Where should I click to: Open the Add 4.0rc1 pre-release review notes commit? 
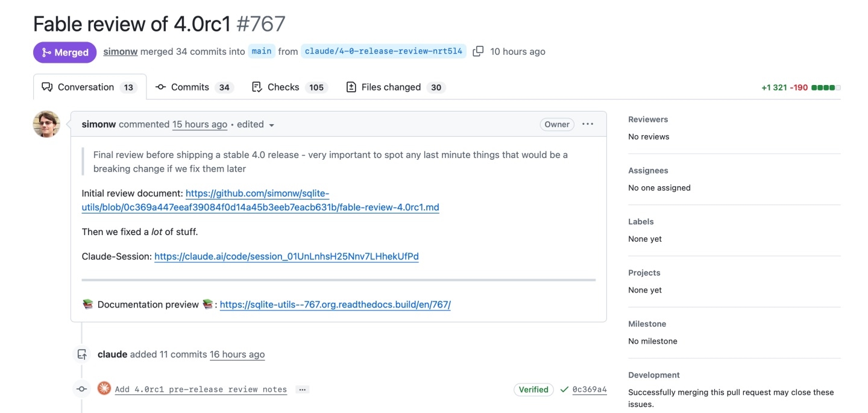[x=201, y=389]
